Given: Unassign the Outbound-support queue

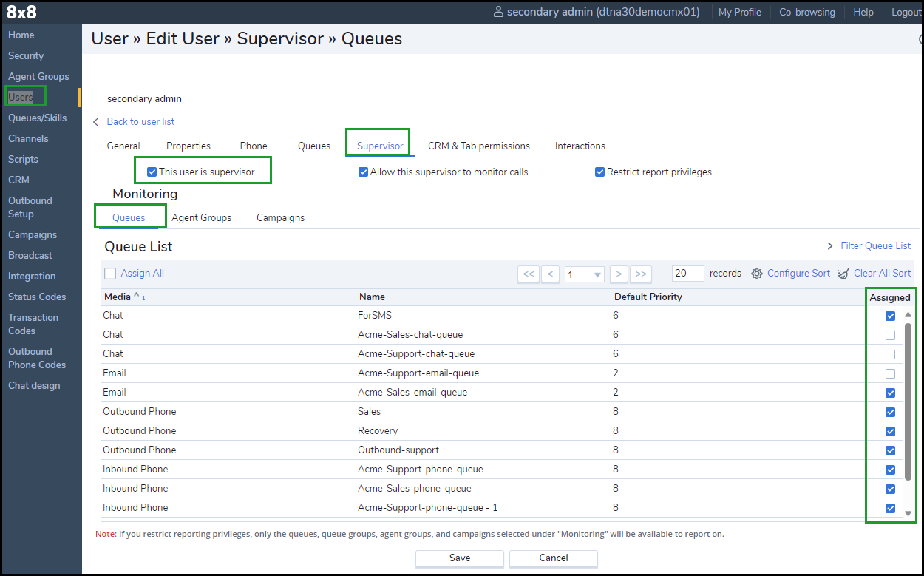Looking at the screenshot, I should coord(890,450).
